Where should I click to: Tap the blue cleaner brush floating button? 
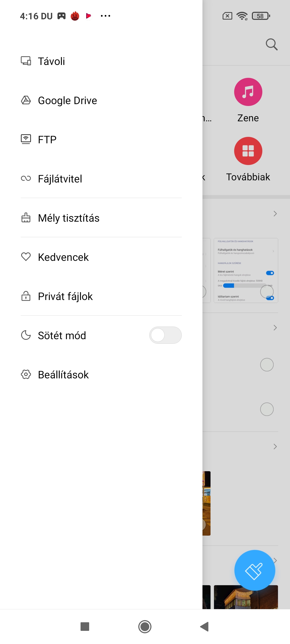tap(255, 570)
